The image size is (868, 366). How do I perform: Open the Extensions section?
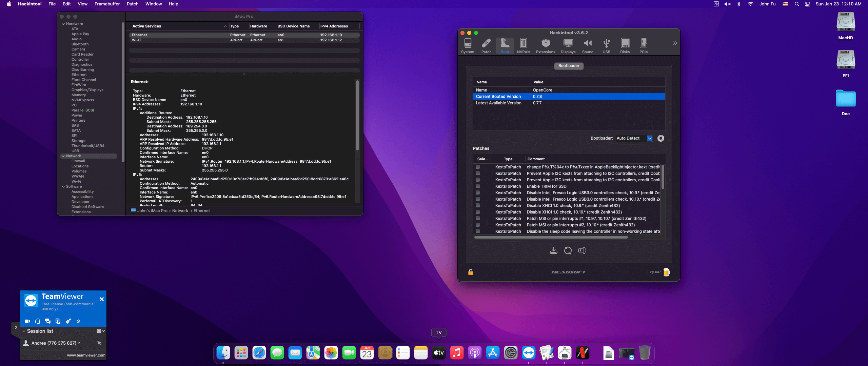click(546, 46)
